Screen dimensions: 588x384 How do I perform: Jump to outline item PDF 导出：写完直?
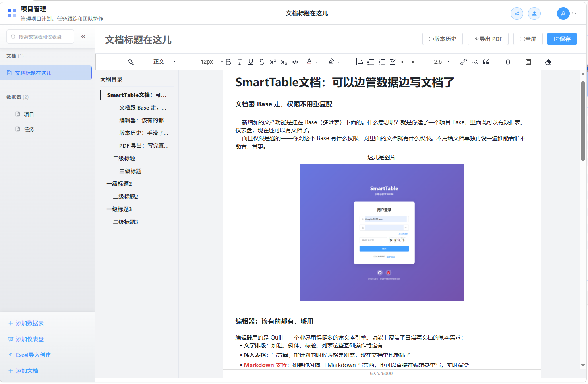coord(144,146)
